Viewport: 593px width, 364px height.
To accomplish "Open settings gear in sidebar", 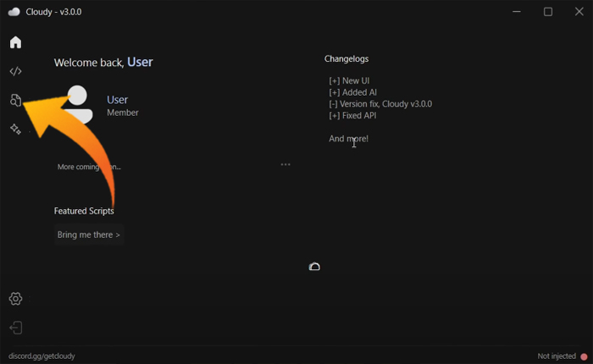I will coord(15,299).
